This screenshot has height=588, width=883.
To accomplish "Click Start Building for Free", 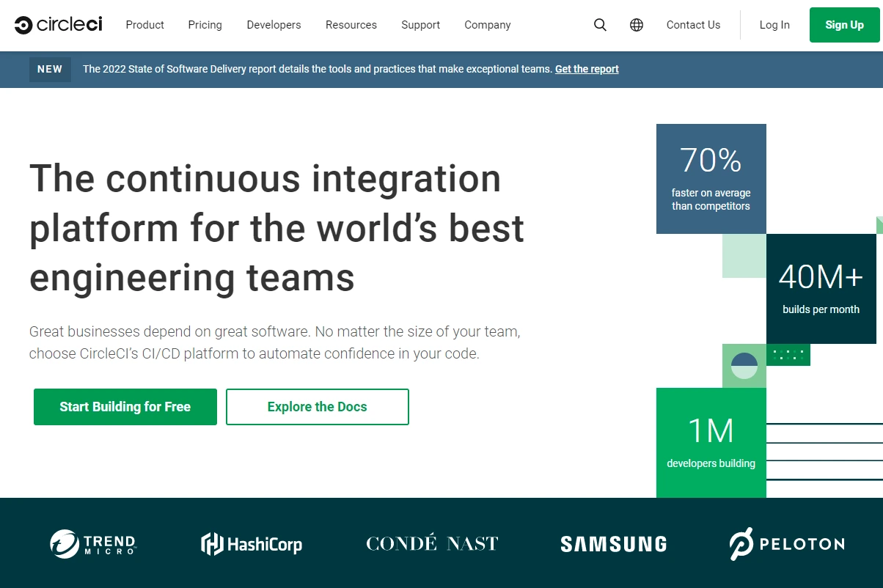I will tap(125, 407).
